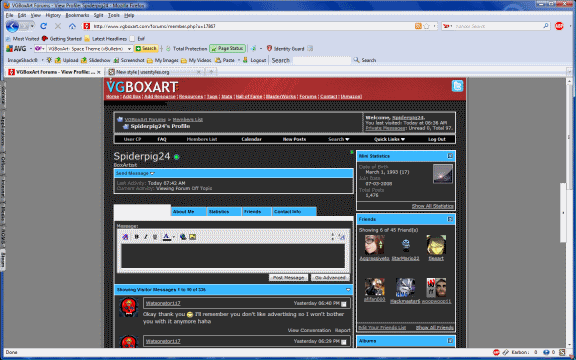Switch to the Statistics tab
Screen dimensions: 576x360
point(224,212)
